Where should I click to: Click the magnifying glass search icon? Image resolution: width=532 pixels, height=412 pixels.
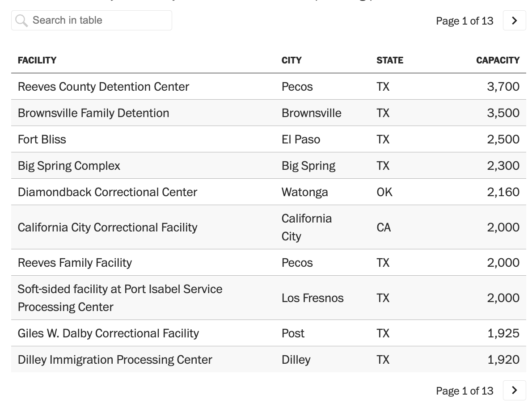(21, 21)
